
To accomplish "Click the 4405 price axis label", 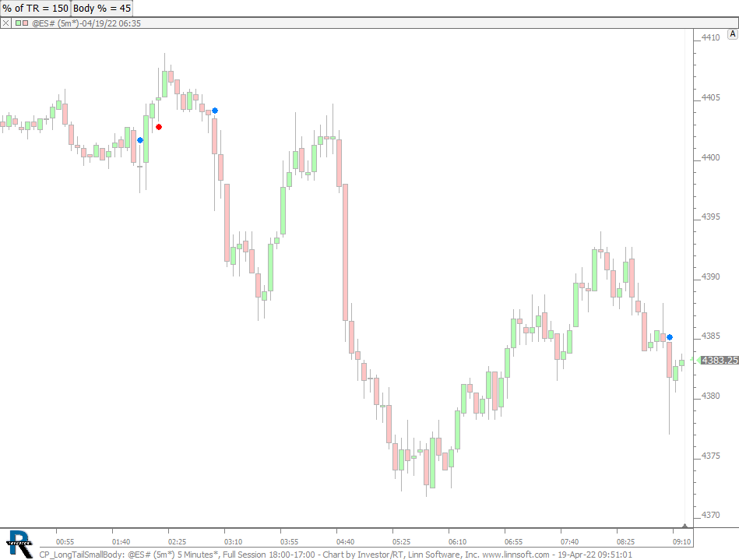I will 711,97.
